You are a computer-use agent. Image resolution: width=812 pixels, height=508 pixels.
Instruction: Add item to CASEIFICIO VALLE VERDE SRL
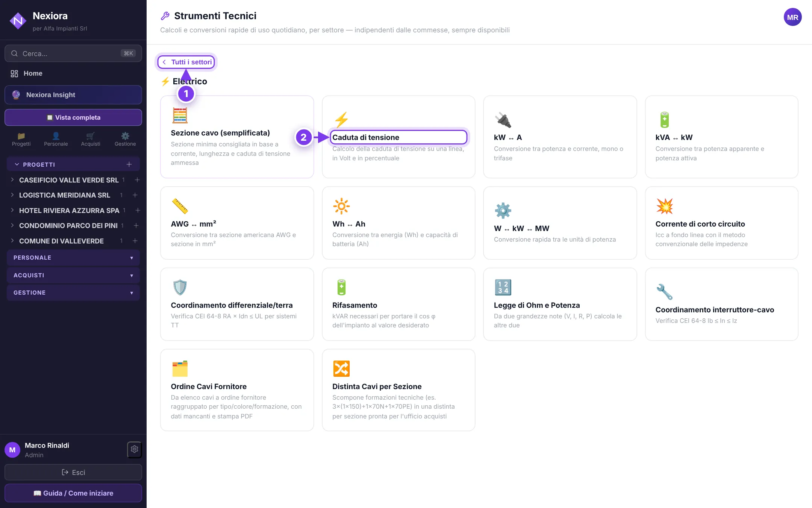click(137, 180)
